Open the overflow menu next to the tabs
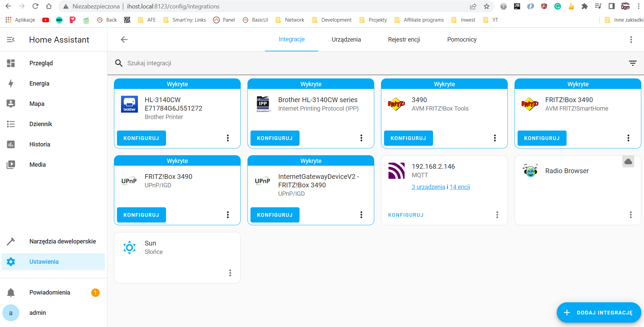 pos(631,40)
